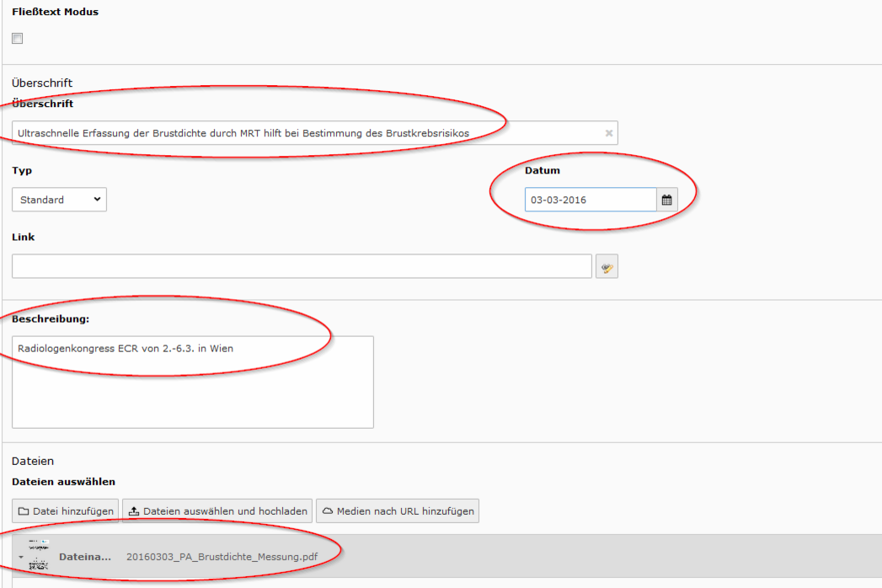This screenshot has height=588, width=882.
Task: Clear the Überschrift field with the X icon
Action: coord(609,133)
